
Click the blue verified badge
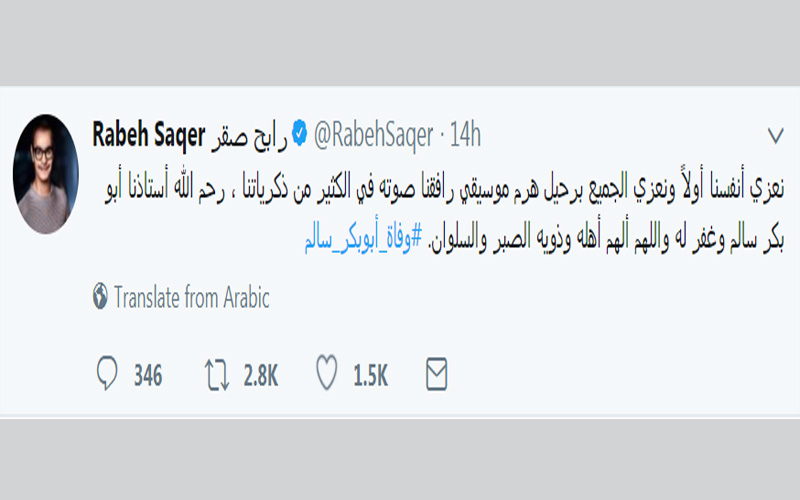click(x=298, y=134)
